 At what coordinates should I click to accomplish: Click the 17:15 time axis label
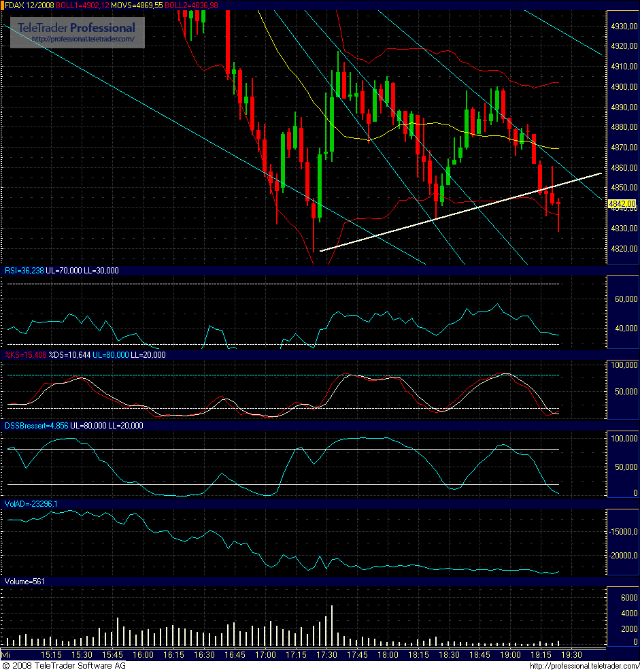(297, 655)
